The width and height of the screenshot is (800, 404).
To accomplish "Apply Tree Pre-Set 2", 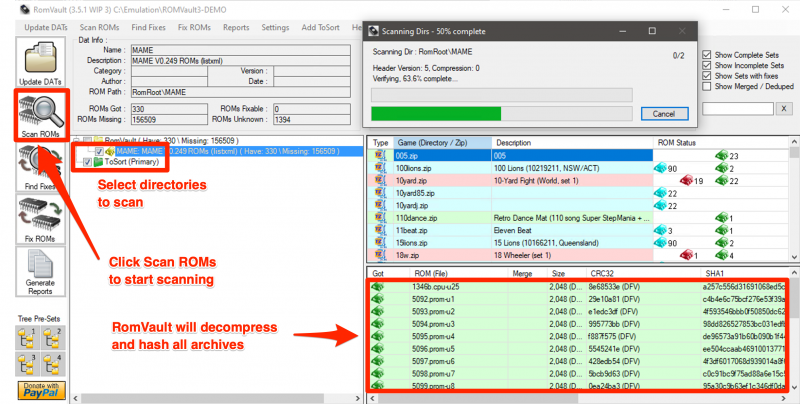I will (x=53, y=339).
